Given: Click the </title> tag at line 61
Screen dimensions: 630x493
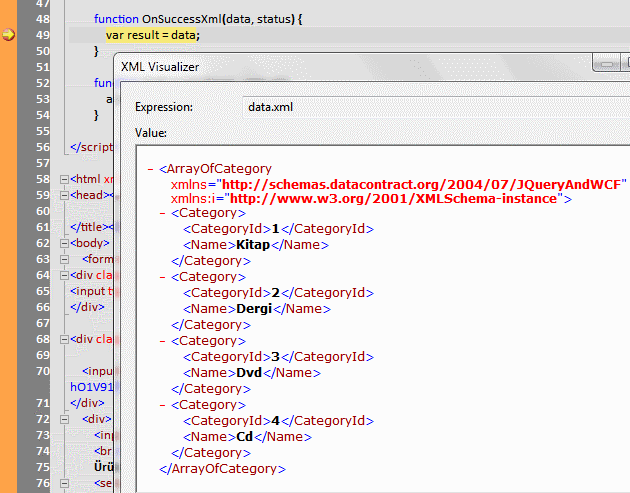Looking at the screenshot, I should tap(89, 227).
